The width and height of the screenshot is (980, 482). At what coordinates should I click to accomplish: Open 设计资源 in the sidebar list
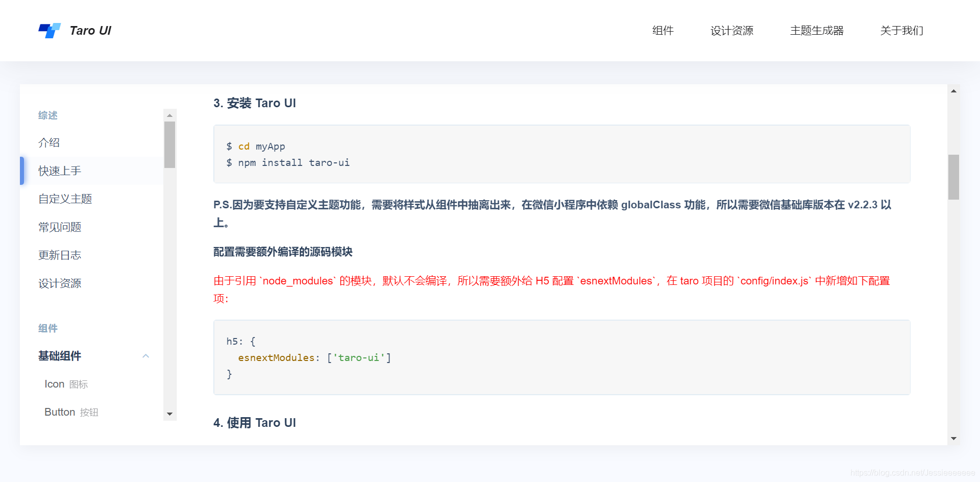[60, 283]
